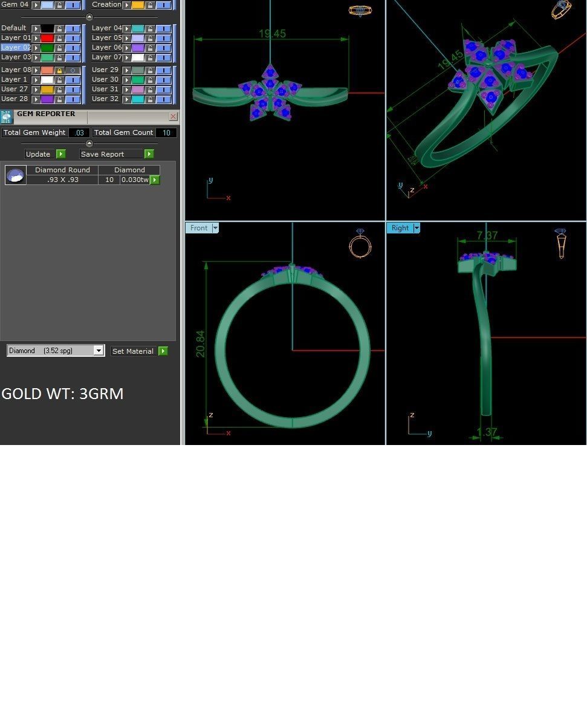Lock Layer 01 with its padlock
The image size is (587, 728).
(x=59, y=38)
